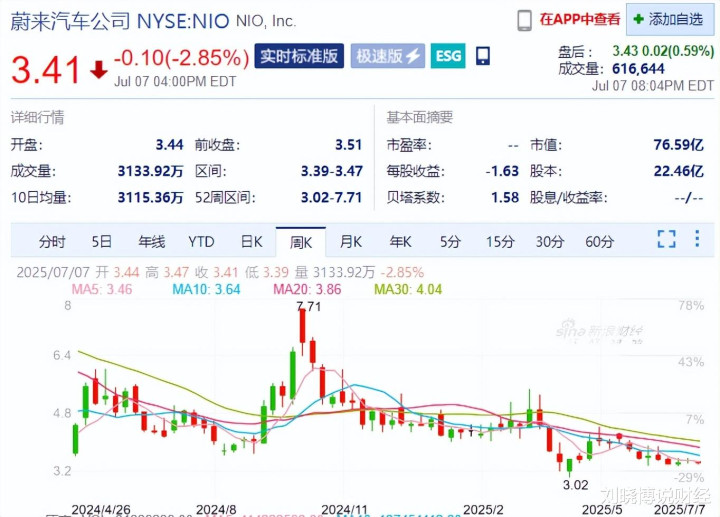Select the YTD chart tab
This screenshot has width=720, height=517.
[201, 242]
